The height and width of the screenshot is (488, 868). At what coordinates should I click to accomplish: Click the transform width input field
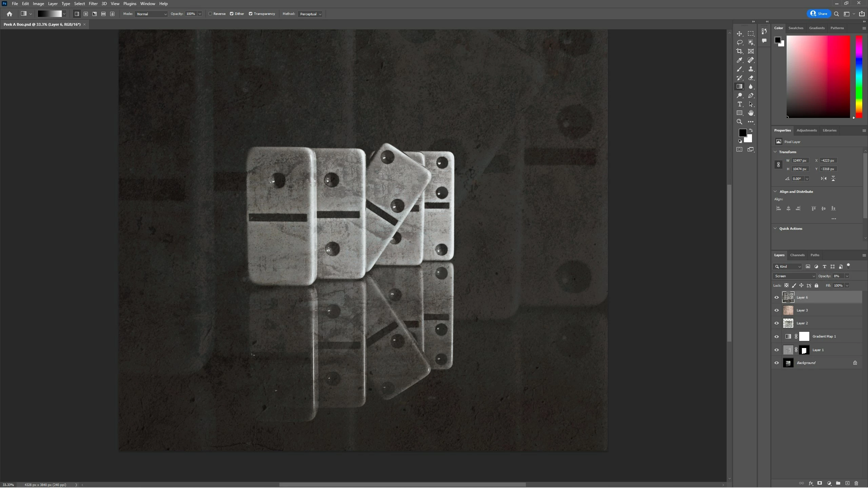tap(800, 161)
